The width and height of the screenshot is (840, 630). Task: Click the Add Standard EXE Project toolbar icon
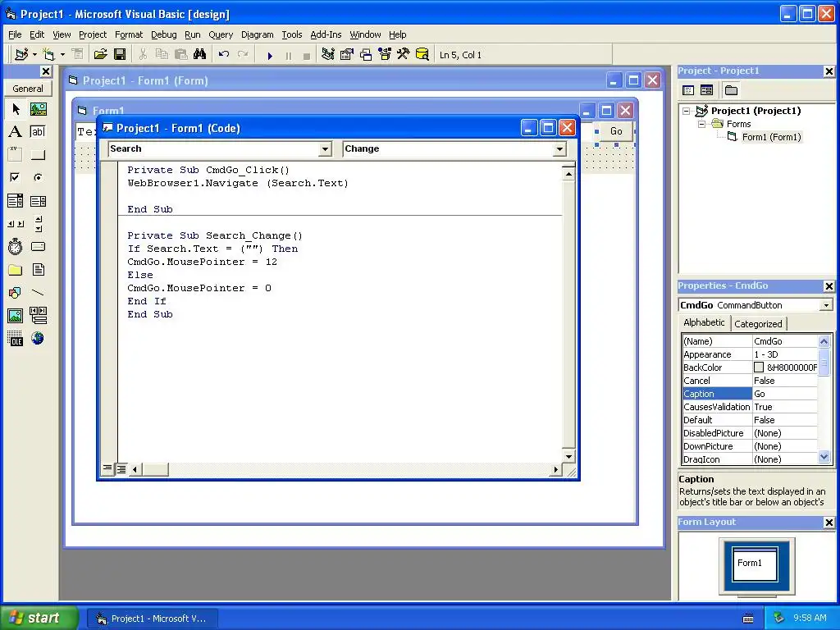coord(21,55)
